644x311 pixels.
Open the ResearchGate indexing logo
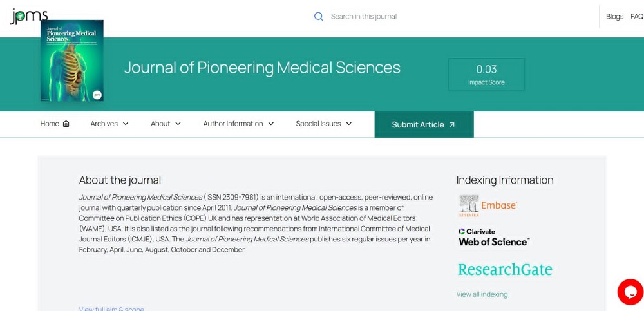tap(505, 270)
